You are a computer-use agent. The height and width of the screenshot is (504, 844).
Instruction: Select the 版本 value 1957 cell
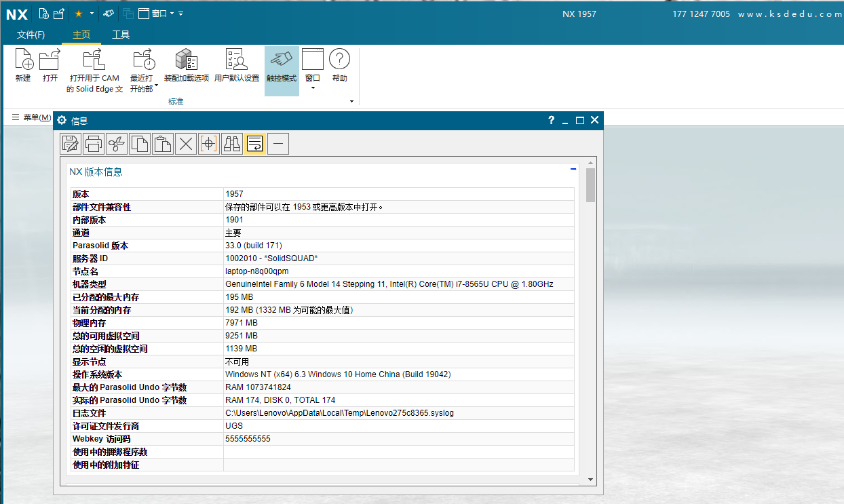[398, 194]
